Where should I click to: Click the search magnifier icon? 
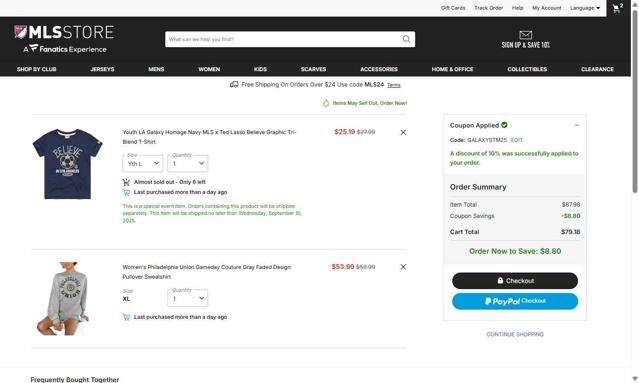406,39
